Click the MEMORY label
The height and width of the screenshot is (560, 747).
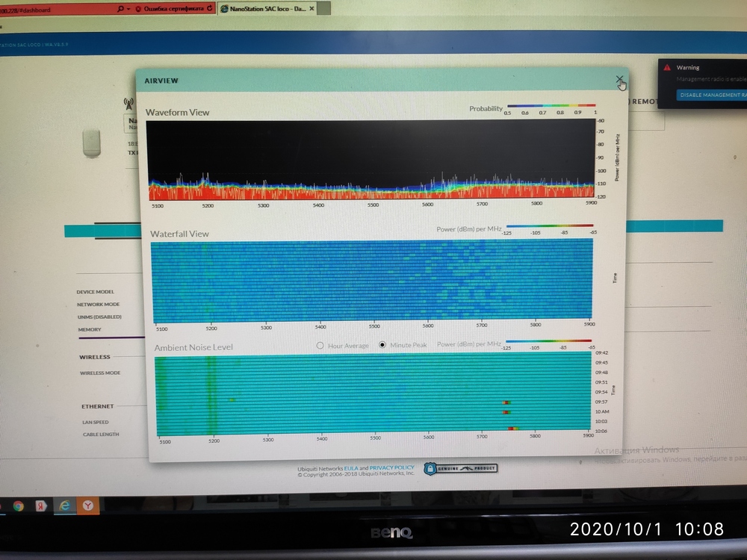[90, 329]
